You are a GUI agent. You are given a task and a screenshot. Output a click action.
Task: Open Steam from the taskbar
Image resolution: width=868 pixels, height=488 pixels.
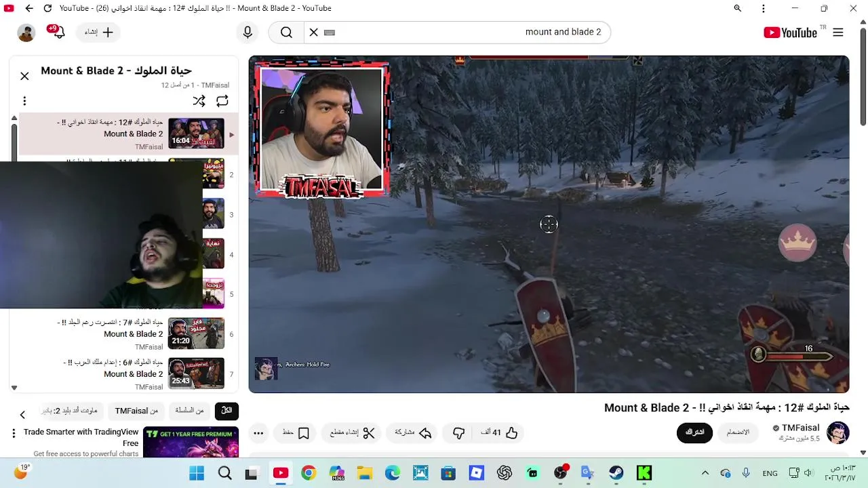[x=616, y=473]
